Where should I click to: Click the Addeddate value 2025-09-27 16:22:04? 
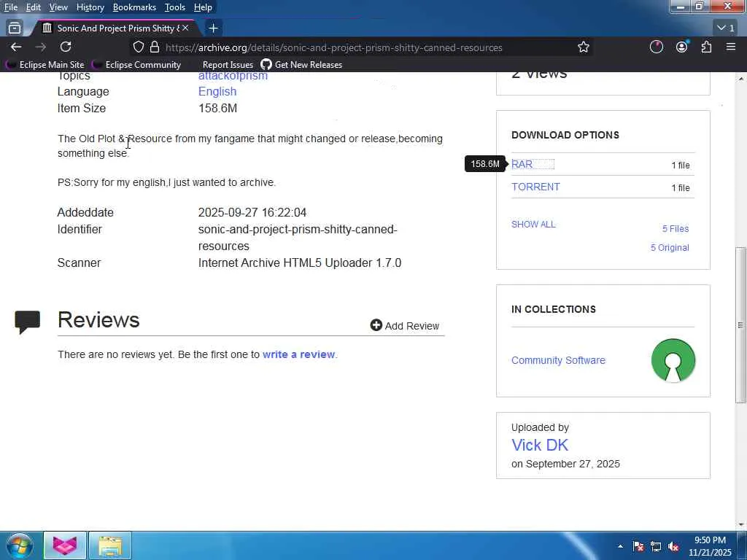click(252, 212)
